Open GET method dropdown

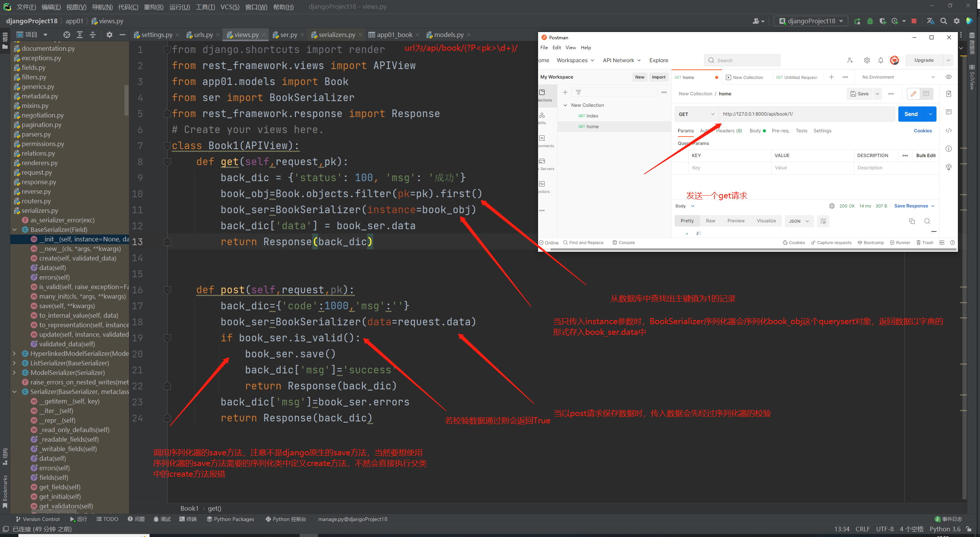pos(696,114)
